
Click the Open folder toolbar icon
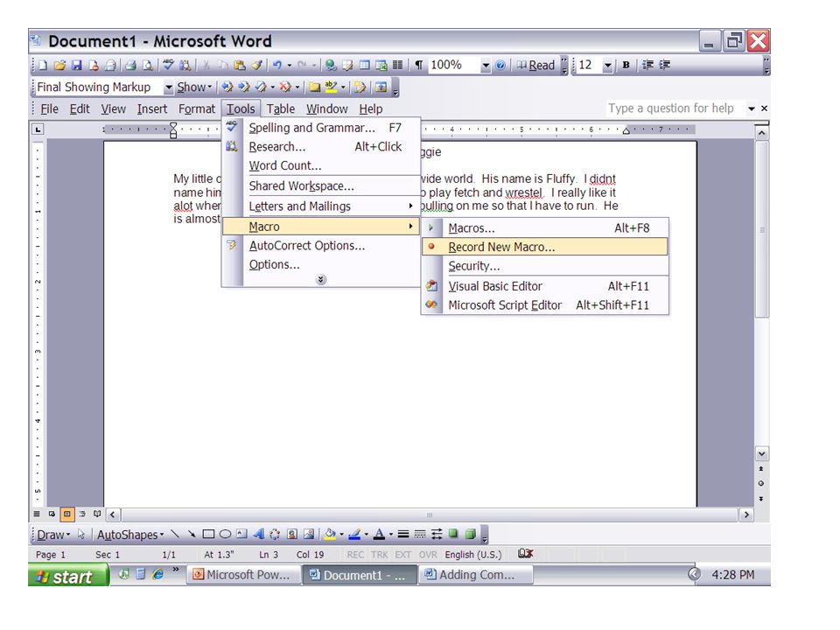point(59,66)
